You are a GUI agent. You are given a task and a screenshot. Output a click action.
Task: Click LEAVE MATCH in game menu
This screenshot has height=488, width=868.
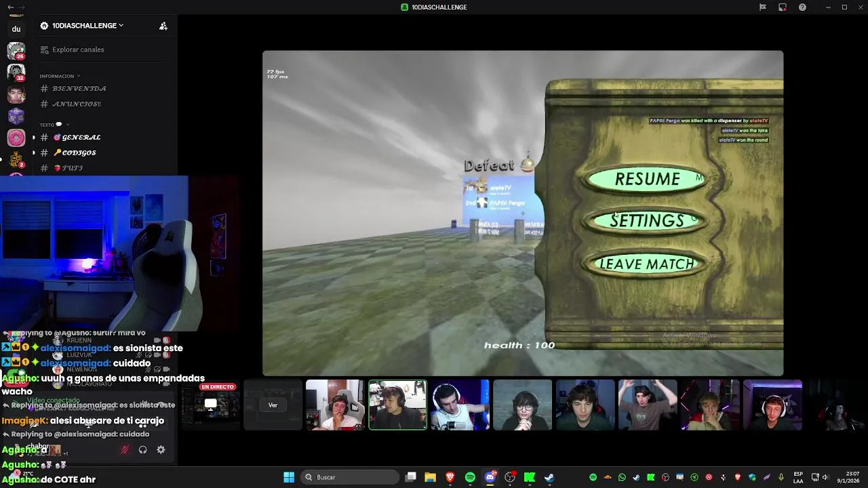tap(647, 264)
